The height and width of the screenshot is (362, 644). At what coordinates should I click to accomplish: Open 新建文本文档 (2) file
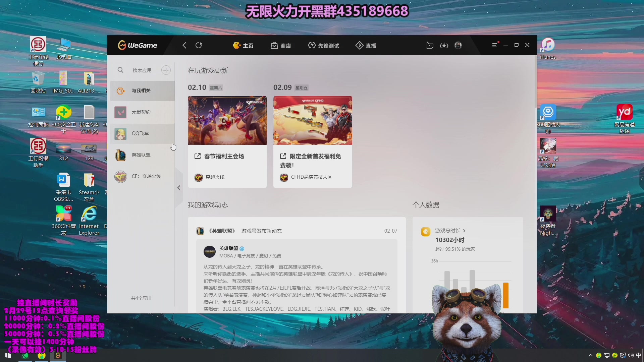89,119
